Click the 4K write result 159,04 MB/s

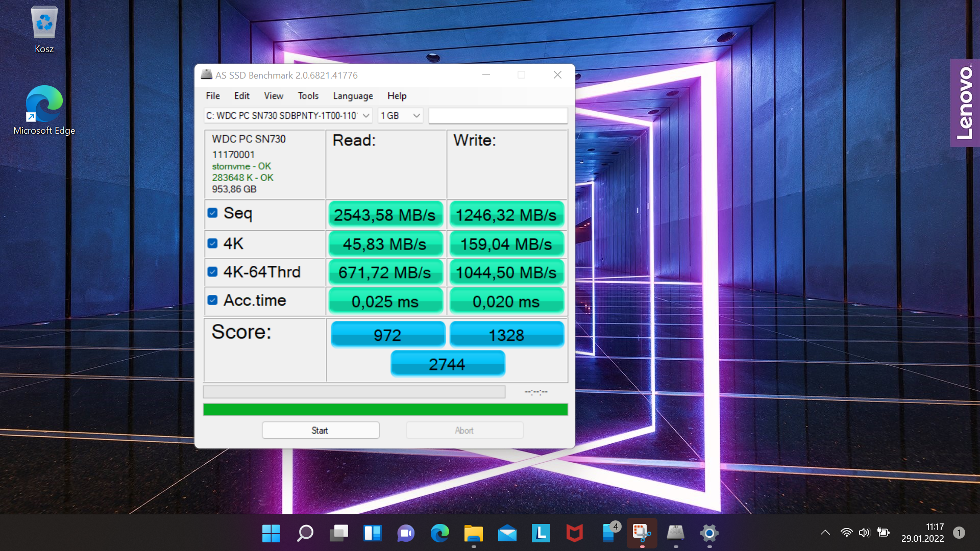tap(506, 244)
